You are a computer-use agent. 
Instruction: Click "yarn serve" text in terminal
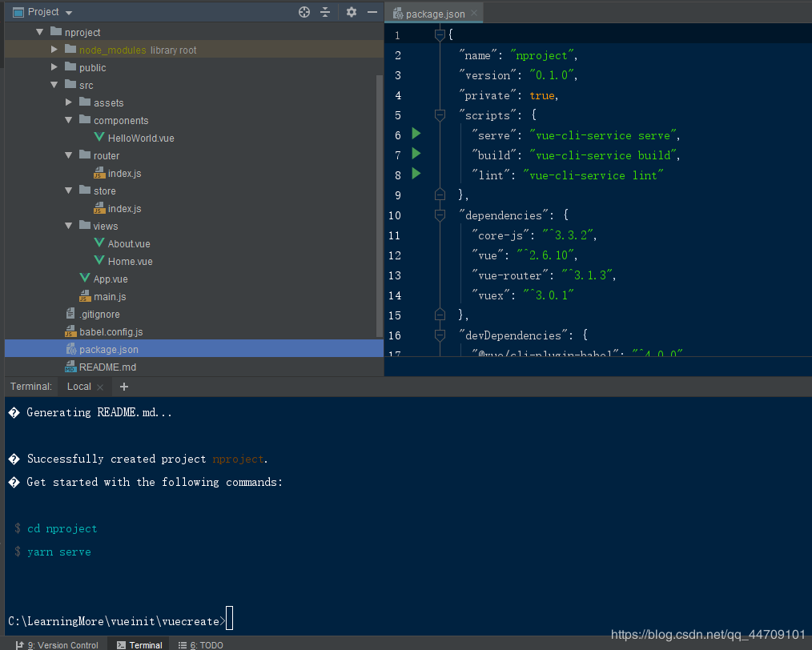[x=59, y=552]
